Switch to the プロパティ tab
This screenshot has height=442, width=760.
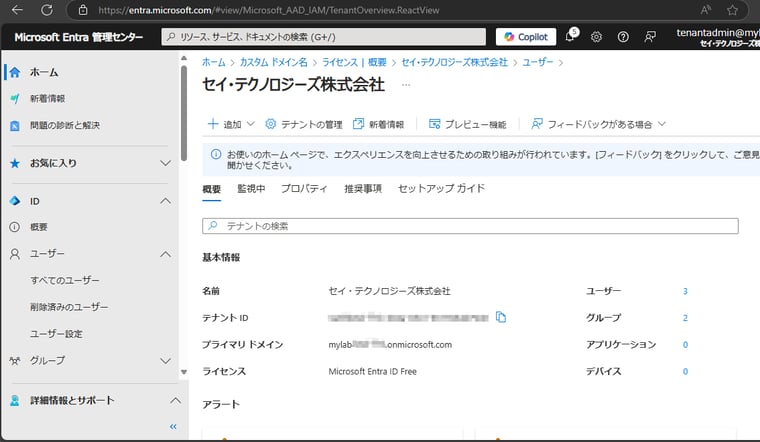[x=304, y=189]
